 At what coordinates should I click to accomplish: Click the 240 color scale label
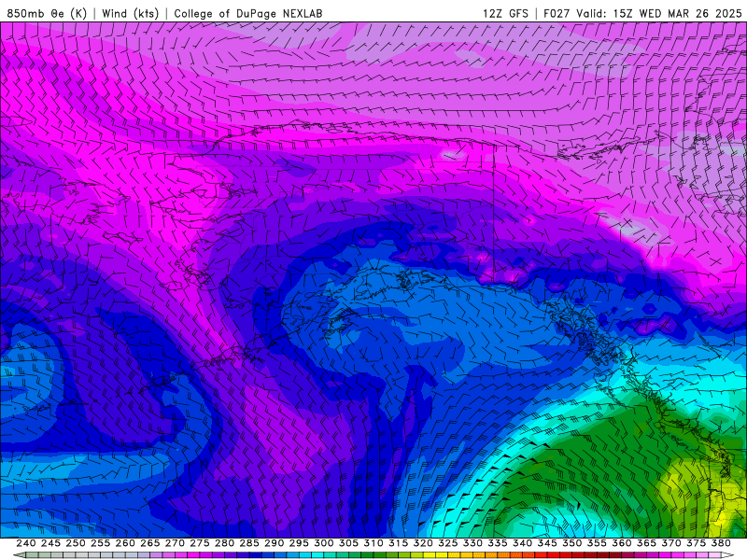[x=26, y=543]
